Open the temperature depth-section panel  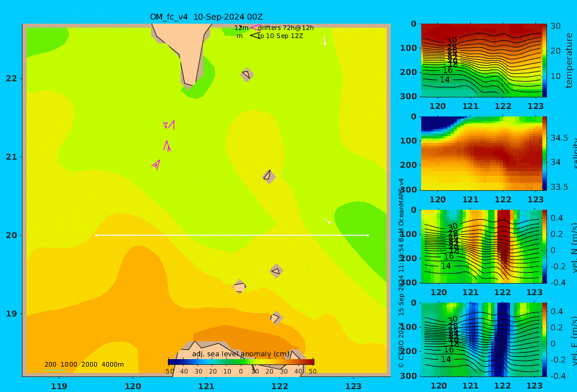point(481,61)
